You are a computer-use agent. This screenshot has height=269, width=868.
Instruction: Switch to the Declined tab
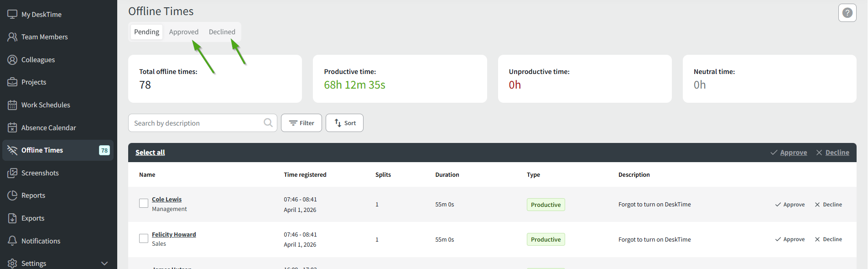click(222, 32)
